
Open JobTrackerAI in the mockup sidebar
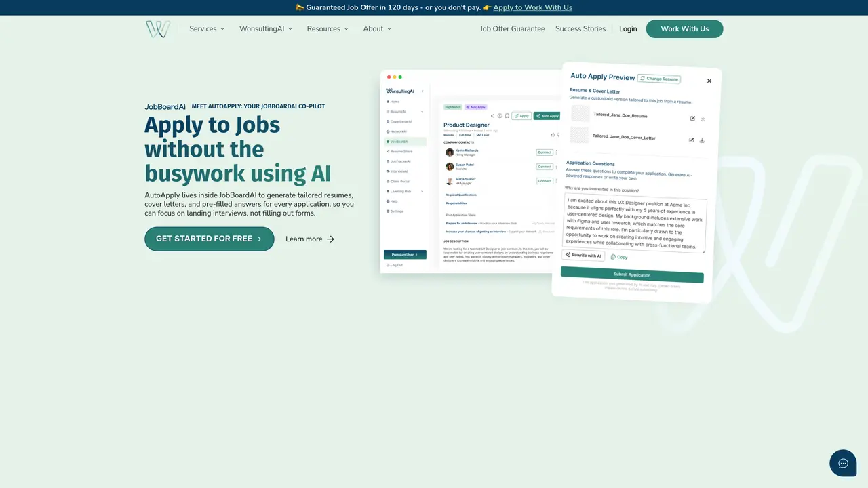tap(398, 161)
